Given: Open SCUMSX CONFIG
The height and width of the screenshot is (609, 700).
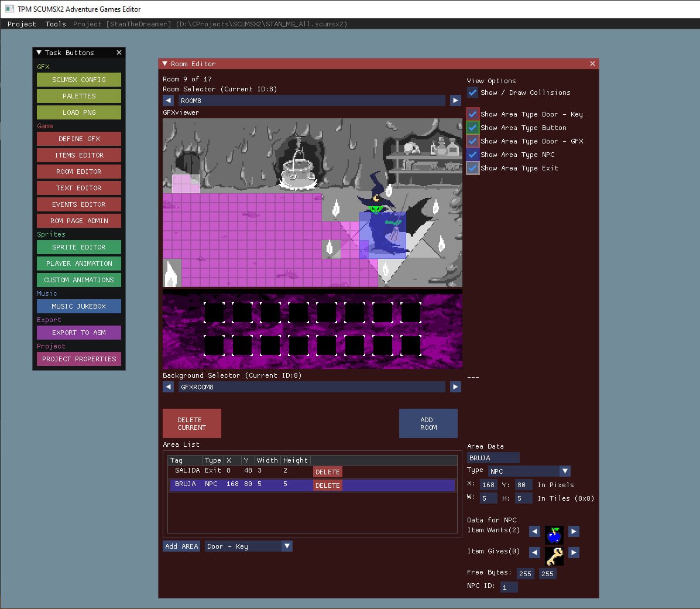Looking at the screenshot, I should point(79,80).
